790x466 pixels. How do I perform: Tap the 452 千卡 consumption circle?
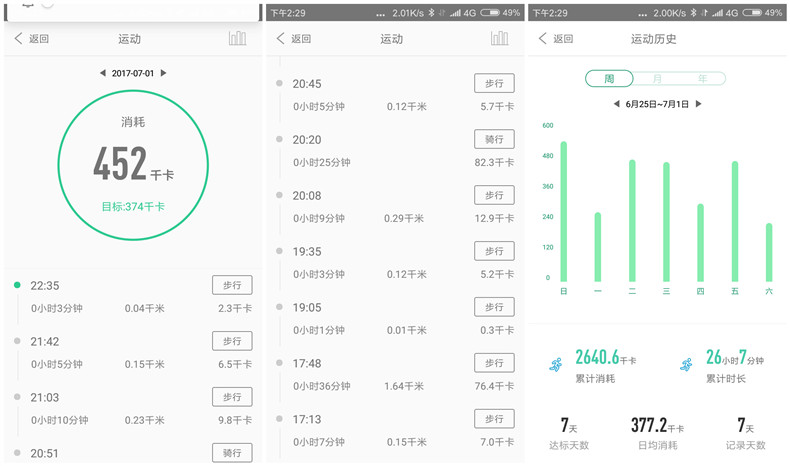133,160
